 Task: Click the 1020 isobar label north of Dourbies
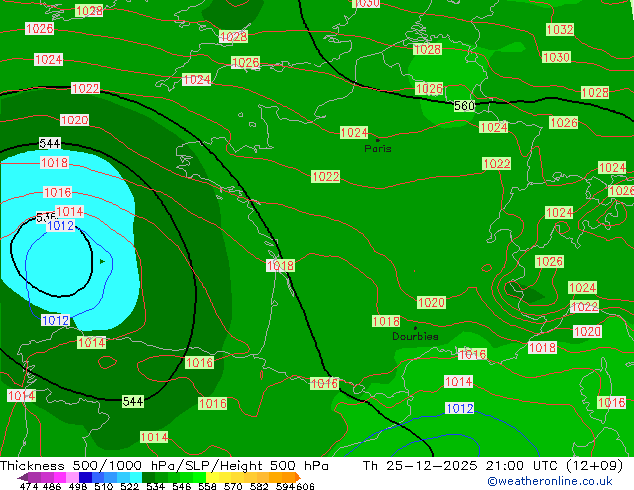coord(431,302)
